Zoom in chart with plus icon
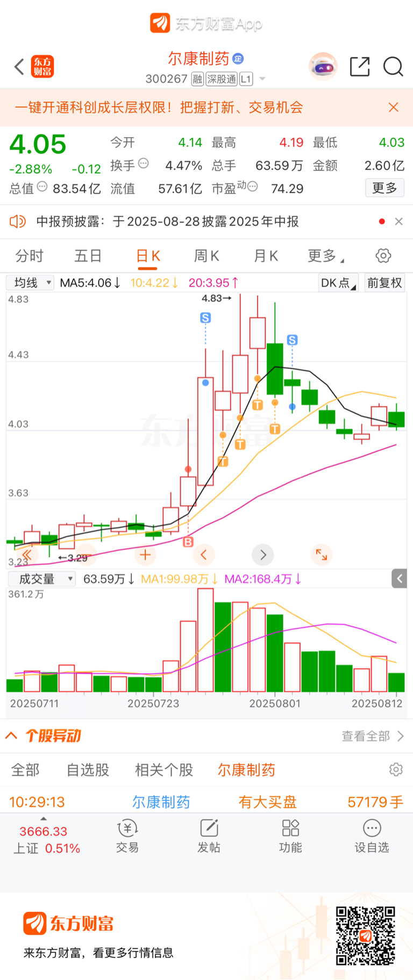This screenshot has height=980, width=413. click(x=145, y=555)
